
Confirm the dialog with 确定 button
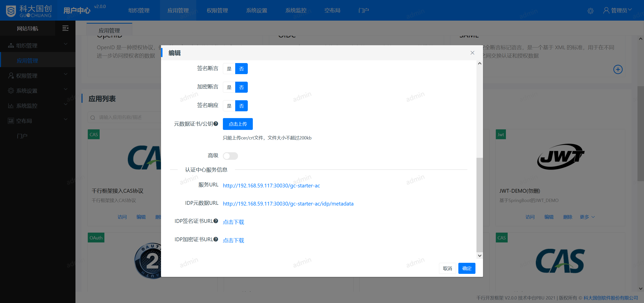click(x=467, y=268)
